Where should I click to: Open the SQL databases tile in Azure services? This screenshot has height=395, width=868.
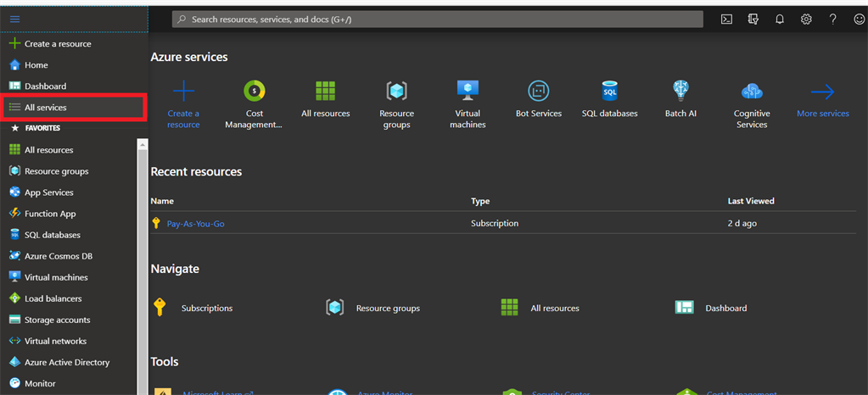coord(609,99)
